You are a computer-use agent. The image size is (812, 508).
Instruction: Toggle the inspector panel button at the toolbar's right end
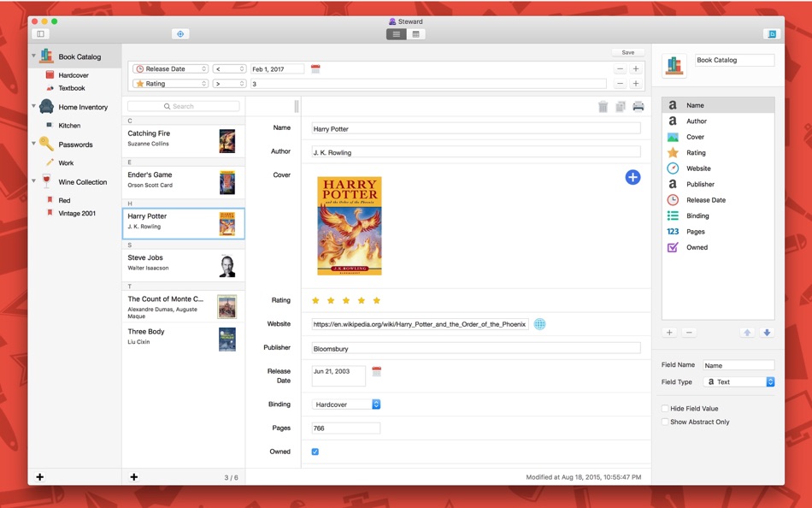[772, 34]
